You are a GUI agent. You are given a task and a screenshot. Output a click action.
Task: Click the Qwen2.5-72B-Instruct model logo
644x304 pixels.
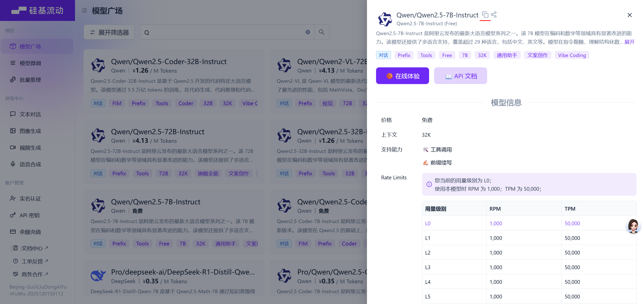pyautogui.click(x=98, y=136)
